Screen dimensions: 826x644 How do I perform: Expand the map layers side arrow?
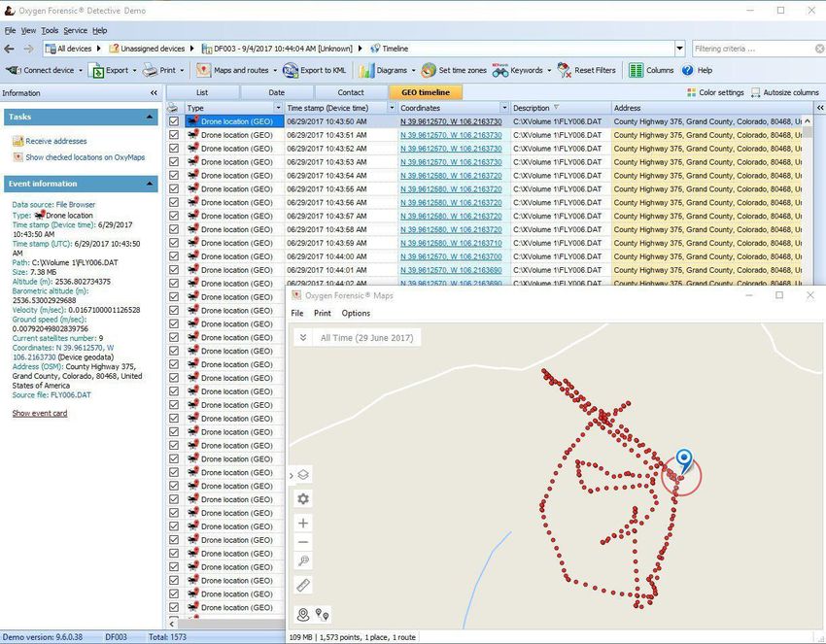[292, 476]
